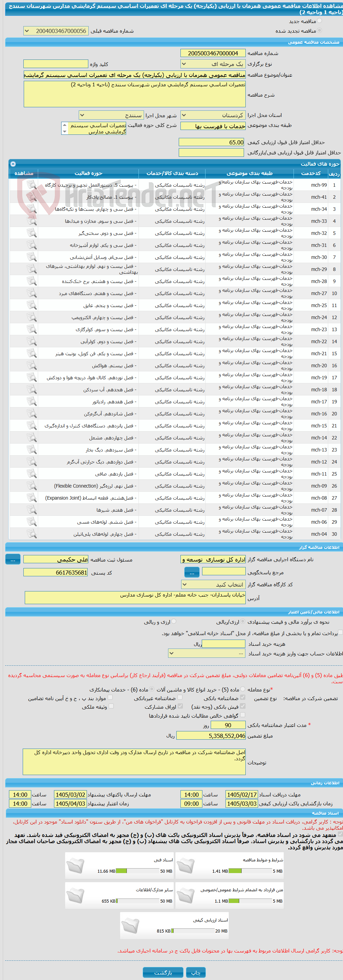Open view icon for row mch-30
Screen dimensions: 343x980
click(32, 257)
